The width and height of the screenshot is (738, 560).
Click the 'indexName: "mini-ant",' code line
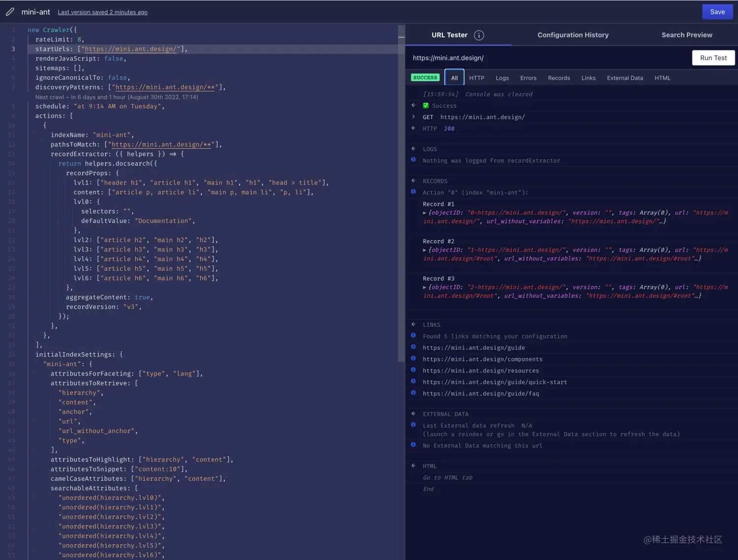(92, 135)
